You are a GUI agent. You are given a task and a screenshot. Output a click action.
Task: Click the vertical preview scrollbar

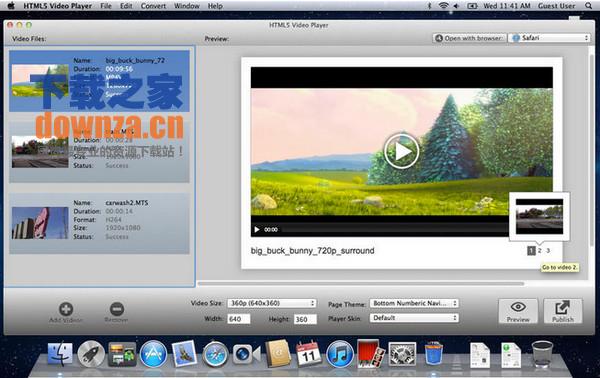pos(592,149)
